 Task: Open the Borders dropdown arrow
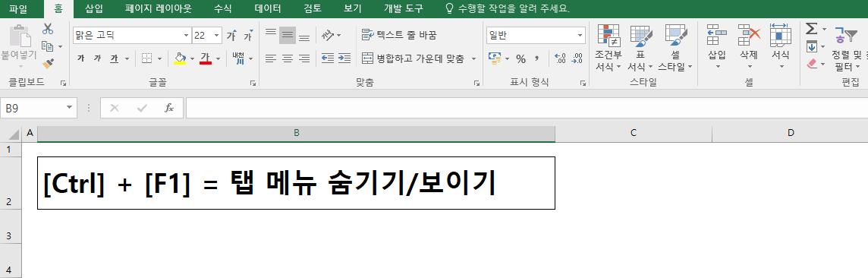[160, 58]
